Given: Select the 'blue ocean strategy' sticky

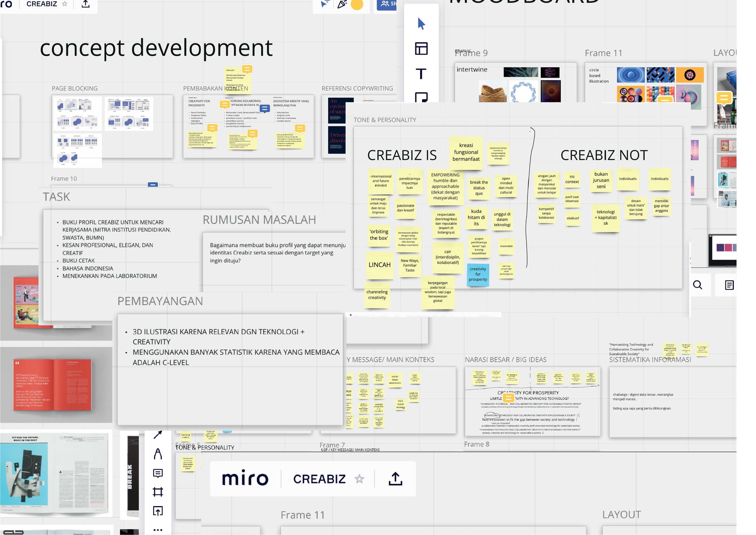Looking at the screenshot, I should [x=400, y=405].
